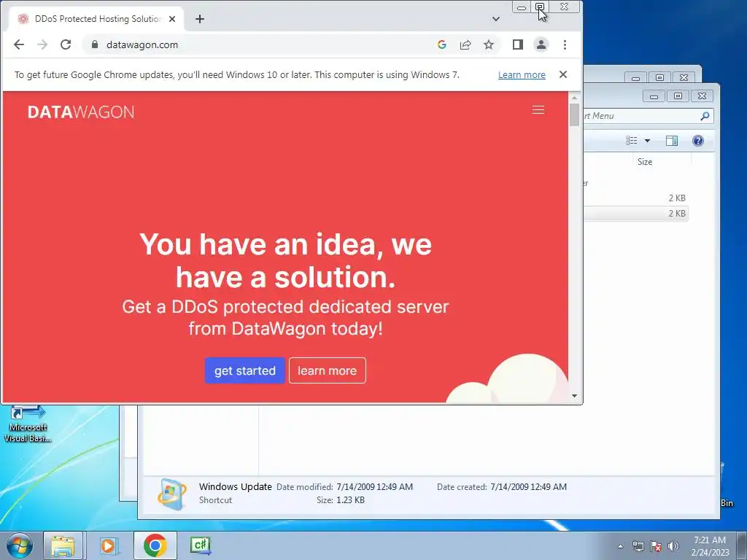The width and height of the screenshot is (747, 560).
Task: Dismiss the Windows 7 update notice bar
Action: click(x=563, y=74)
